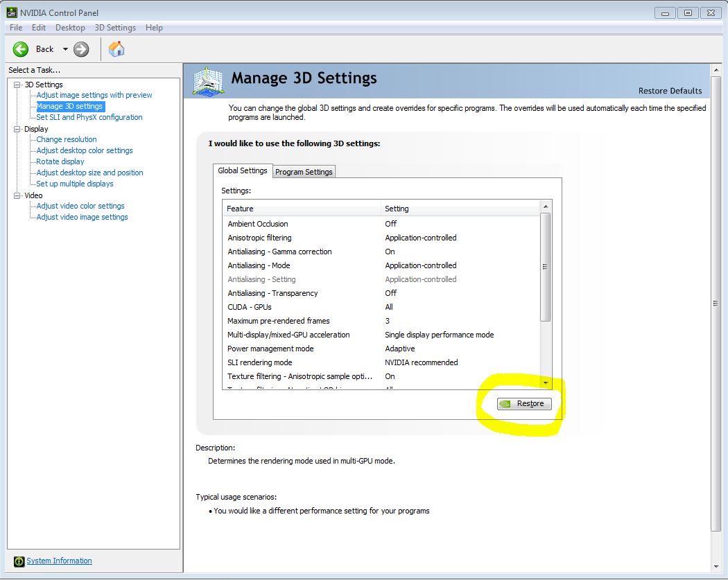Select the SLI rendering mode row
This screenshot has height=580, width=728.
381,363
